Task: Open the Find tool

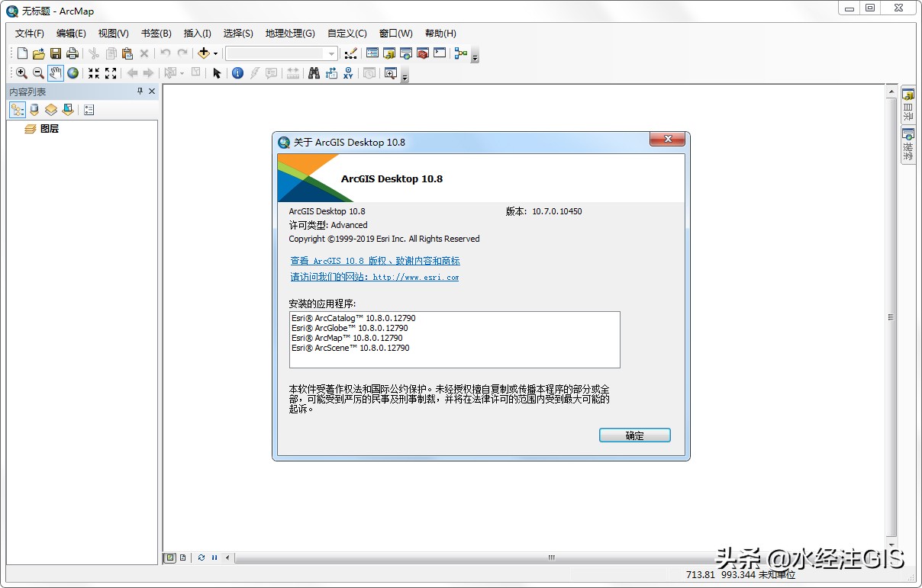Action: (x=313, y=73)
